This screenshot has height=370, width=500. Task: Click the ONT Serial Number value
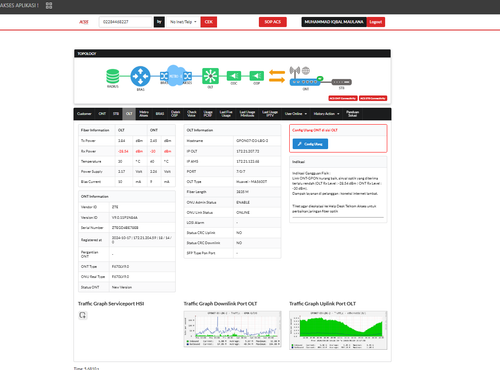[125, 228]
